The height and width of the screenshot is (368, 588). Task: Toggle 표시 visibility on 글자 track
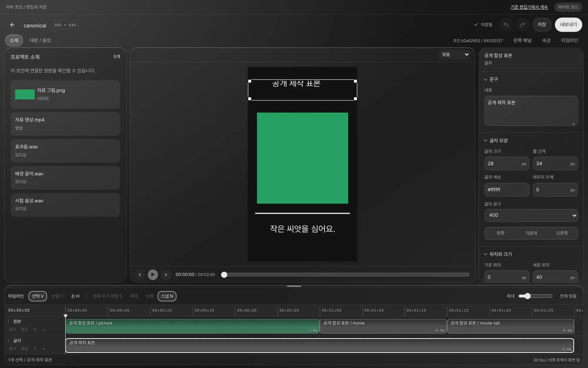(13, 349)
